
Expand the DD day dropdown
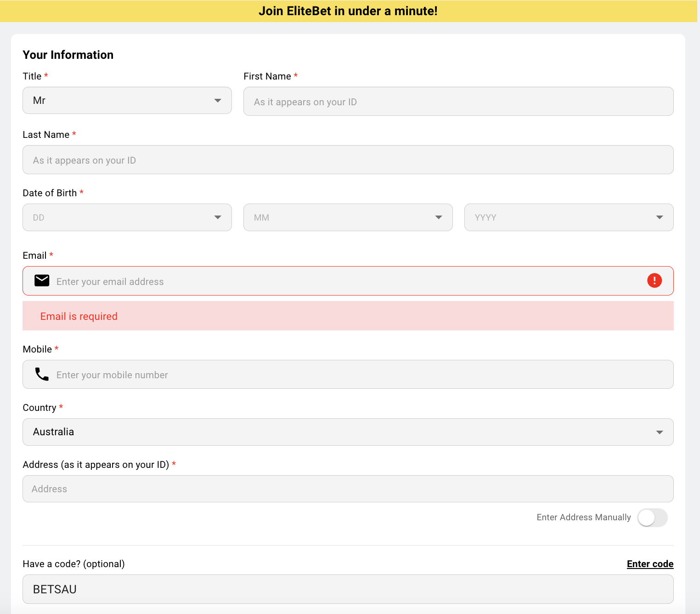(127, 217)
